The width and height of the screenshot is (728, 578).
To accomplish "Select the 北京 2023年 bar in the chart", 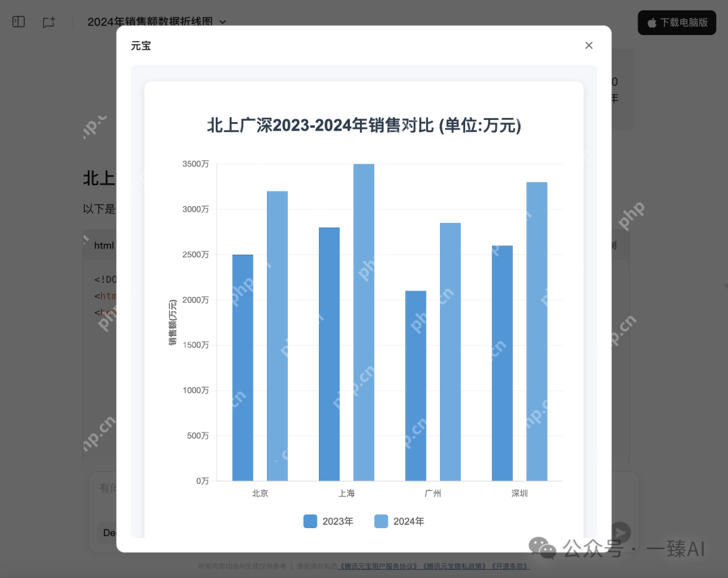I will click(x=242, y=367).
